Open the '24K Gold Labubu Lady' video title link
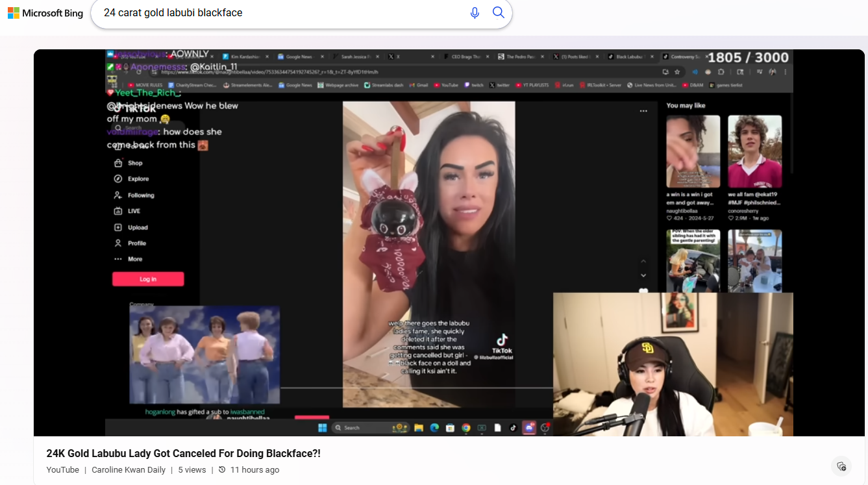868x485 pixels. [x=183, y=453]
